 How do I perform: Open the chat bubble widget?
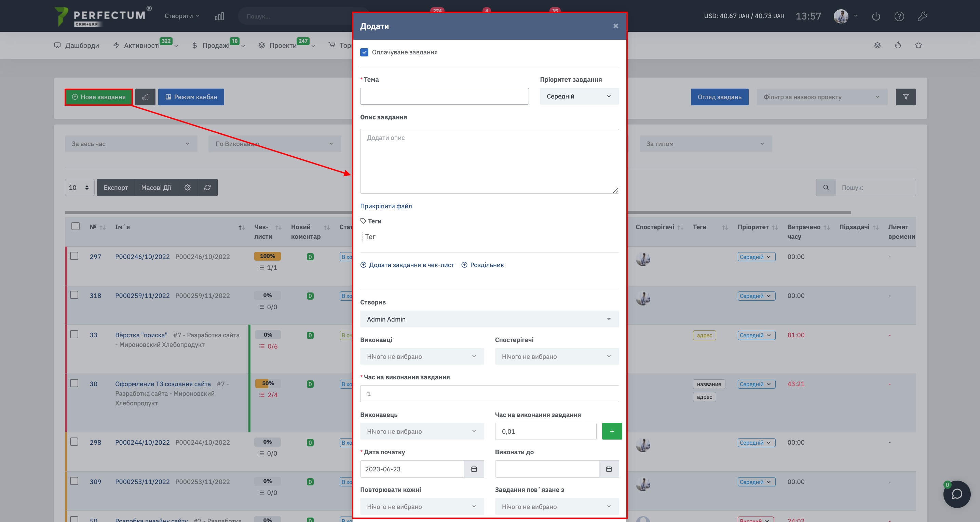[956, 494]
